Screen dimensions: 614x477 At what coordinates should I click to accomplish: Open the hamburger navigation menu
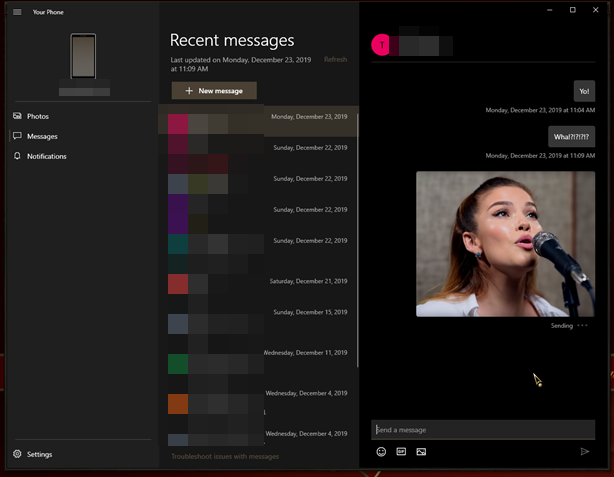tap(17, 12)
